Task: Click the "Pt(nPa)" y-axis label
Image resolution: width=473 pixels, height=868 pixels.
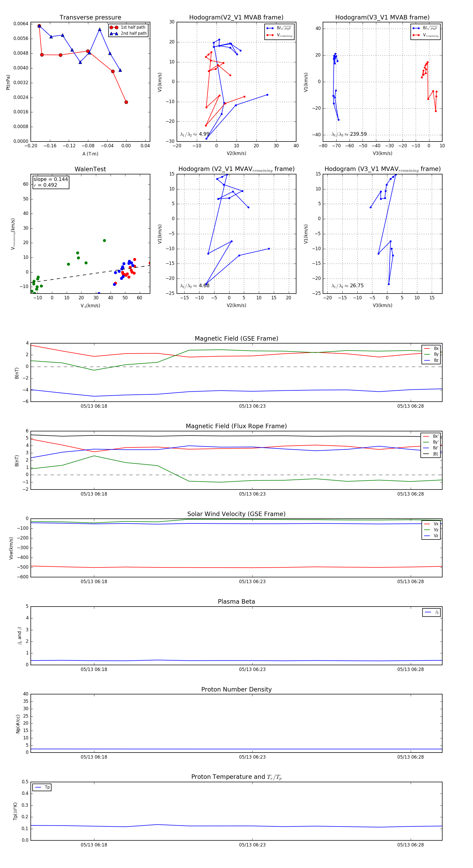Action: [x=8, y=82]
